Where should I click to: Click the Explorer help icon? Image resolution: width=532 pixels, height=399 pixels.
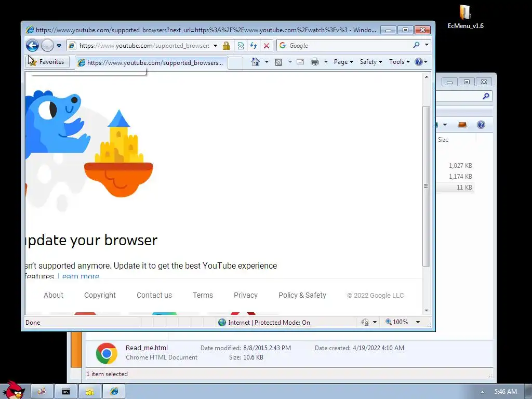[481, 125]
